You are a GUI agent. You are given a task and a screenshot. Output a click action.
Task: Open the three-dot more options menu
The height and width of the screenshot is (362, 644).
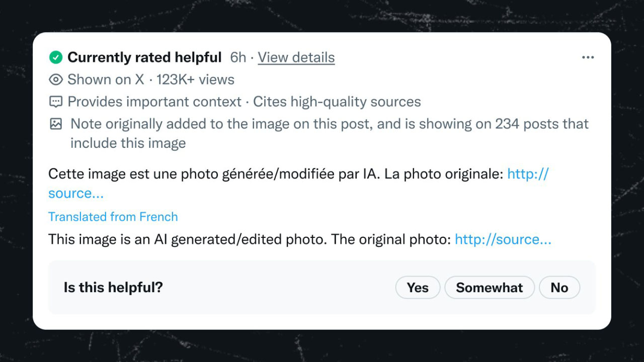[x=588, y=57]
